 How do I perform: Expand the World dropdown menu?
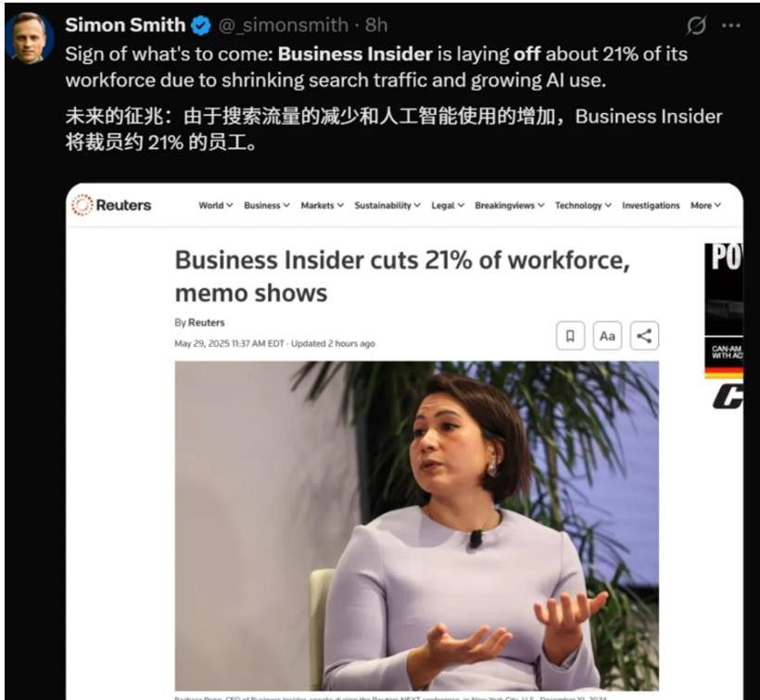216,206
